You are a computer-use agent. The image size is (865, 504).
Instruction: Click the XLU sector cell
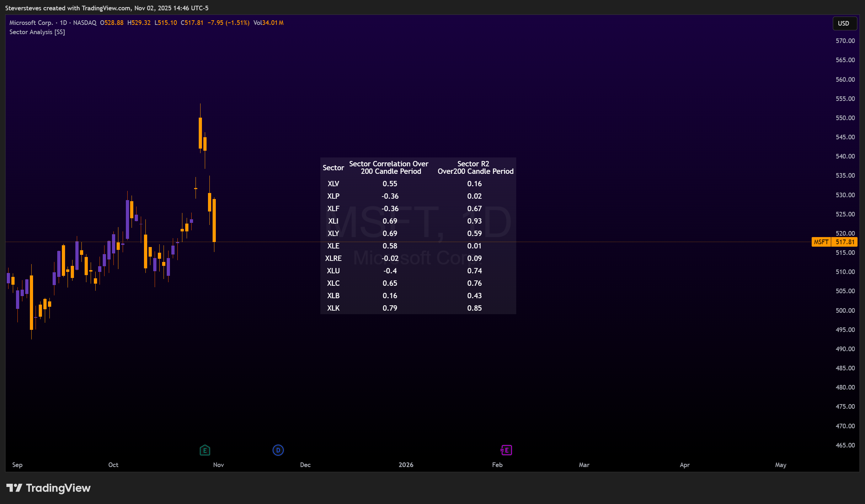[x=333, y=271]
